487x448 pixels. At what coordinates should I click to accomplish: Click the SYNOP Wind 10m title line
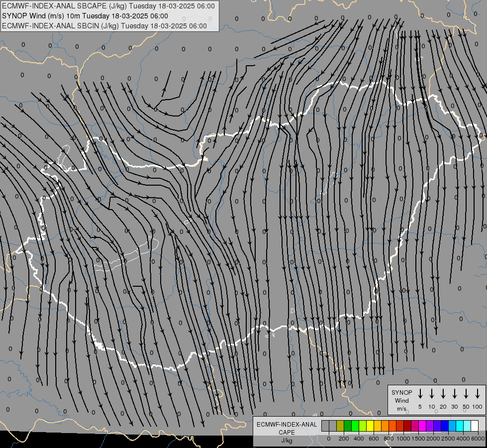(85, 16)
